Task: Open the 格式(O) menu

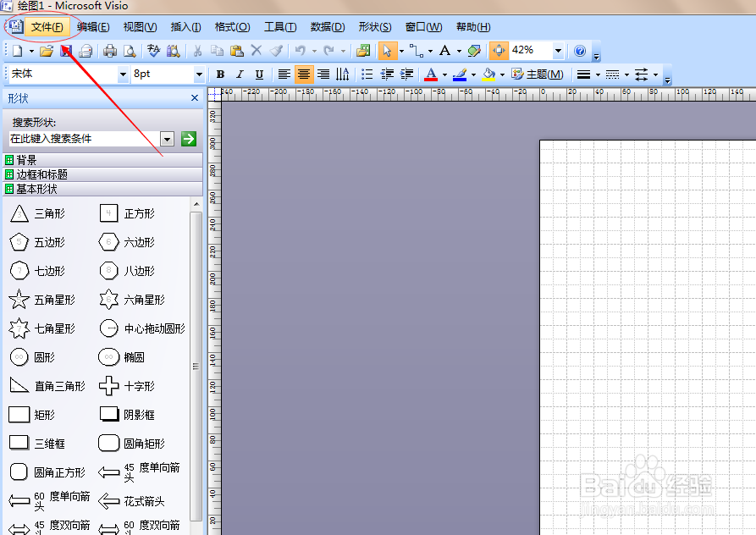Action: 232,27
